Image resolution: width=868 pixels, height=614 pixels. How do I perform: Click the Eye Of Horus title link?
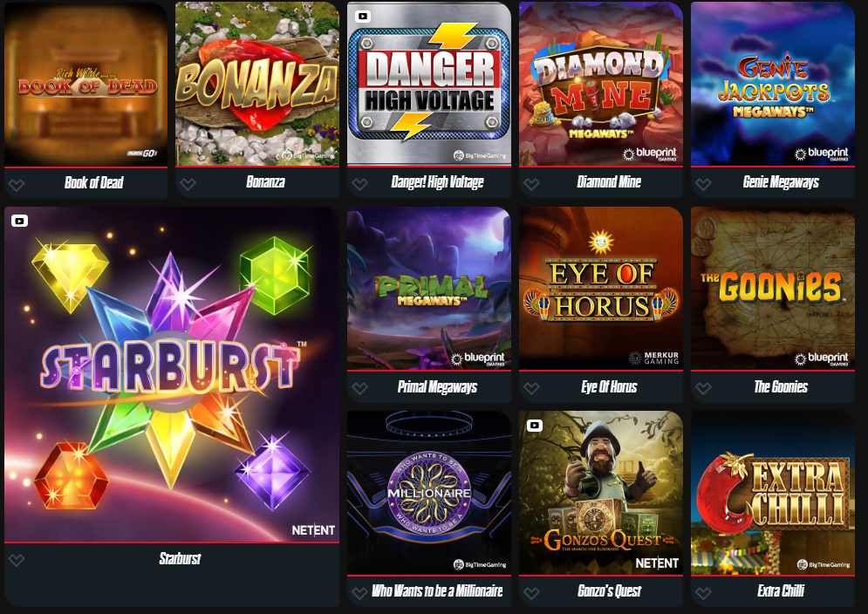tap(609, 387)
